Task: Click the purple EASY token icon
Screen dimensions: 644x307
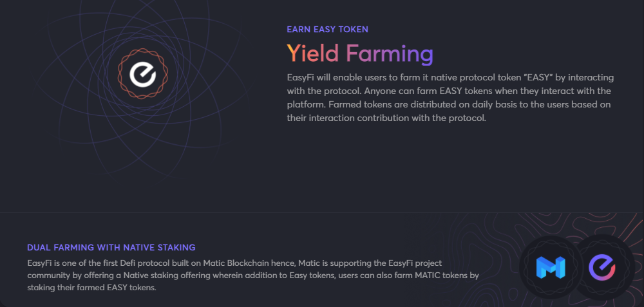Action: (601, 267)
